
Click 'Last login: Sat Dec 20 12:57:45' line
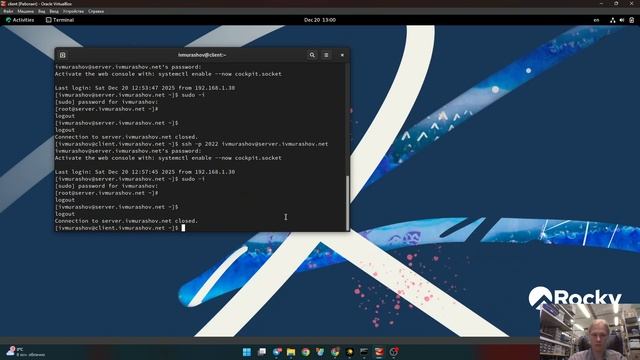[145, 172]
